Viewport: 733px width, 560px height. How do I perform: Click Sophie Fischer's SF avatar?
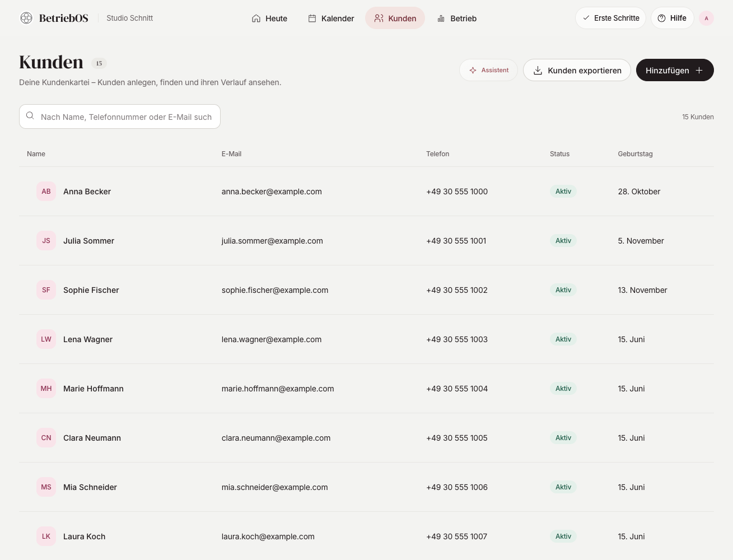pyautogui.click(x=46, y=290)
